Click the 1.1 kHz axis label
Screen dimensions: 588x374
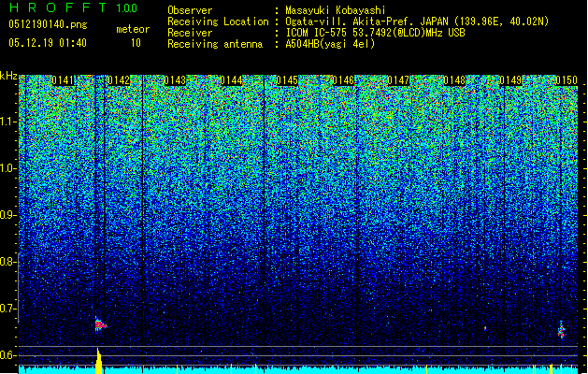(x=8, y=122)
